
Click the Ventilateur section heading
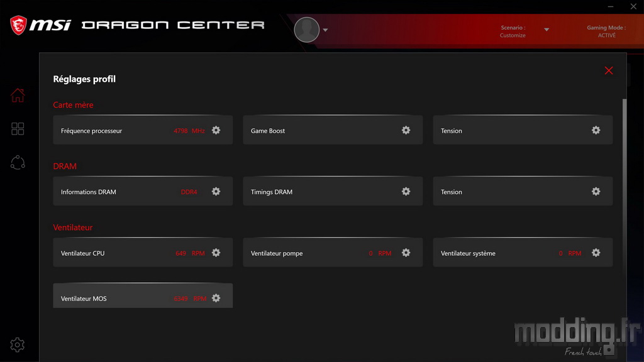pos(73,228)
